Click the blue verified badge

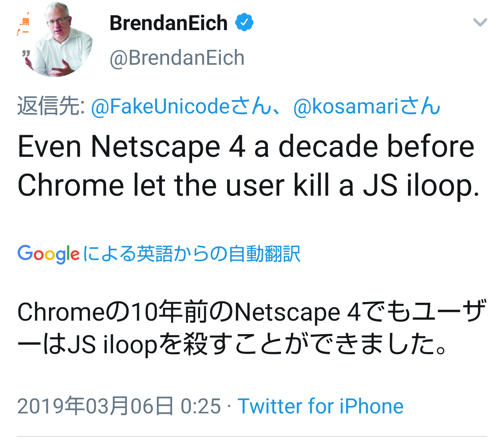244,22
